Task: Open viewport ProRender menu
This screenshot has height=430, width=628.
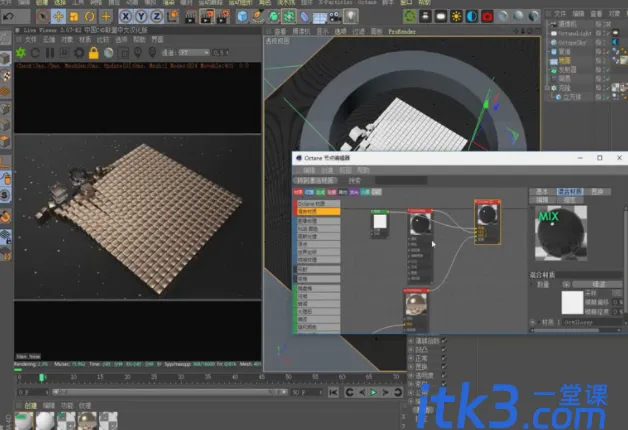Action: pyautogui.click(x=402, y=31)
